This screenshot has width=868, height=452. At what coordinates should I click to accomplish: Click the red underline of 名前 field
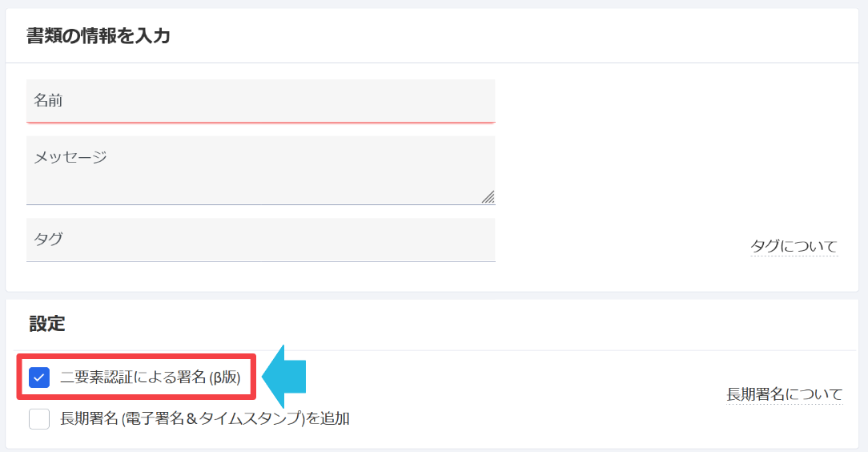point(260,122)
